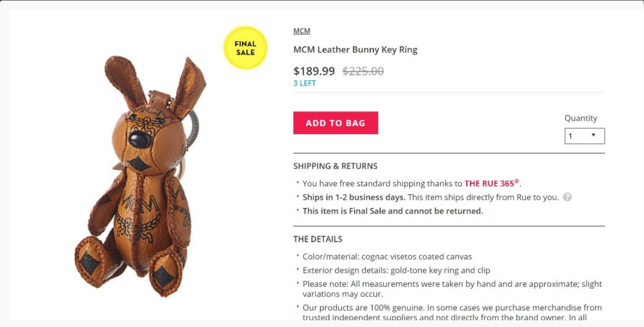
Task: Click the Quantity label
Action: coord(580,118)
